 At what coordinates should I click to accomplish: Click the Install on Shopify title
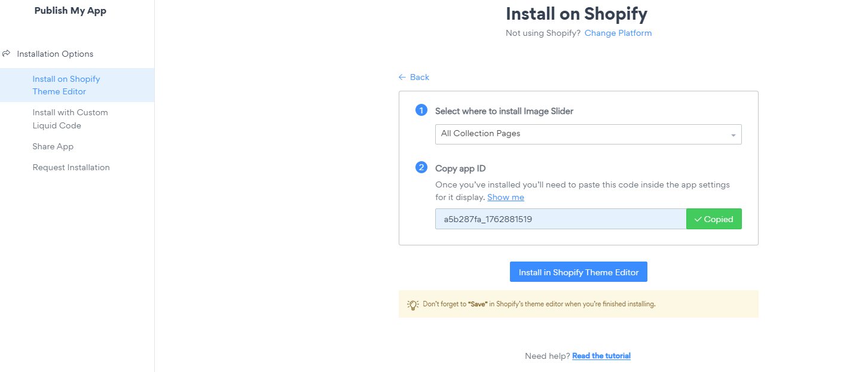coord(577,14)
